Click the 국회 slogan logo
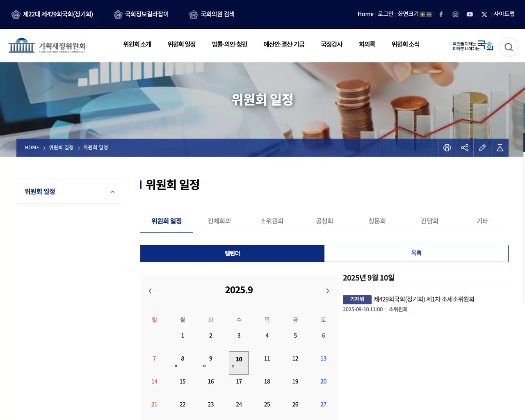The height and width of the screenshot is (420, 525). (x=473, y=46)
